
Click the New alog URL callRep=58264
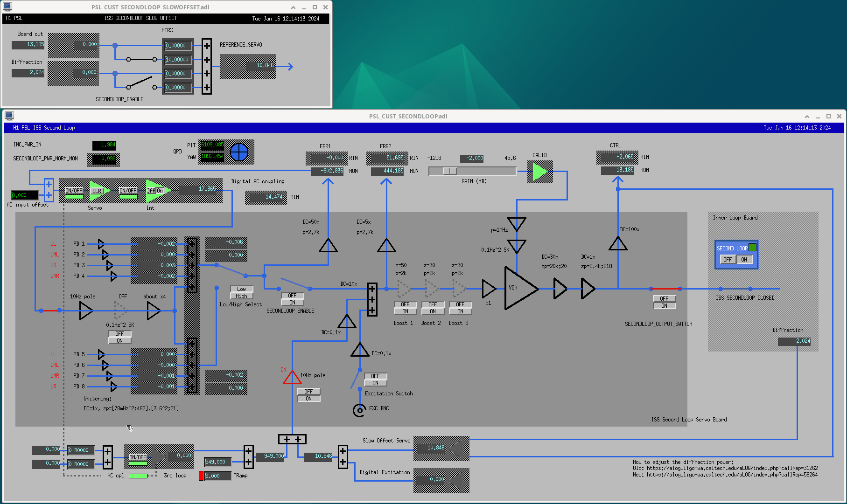(x=732, y=475)
